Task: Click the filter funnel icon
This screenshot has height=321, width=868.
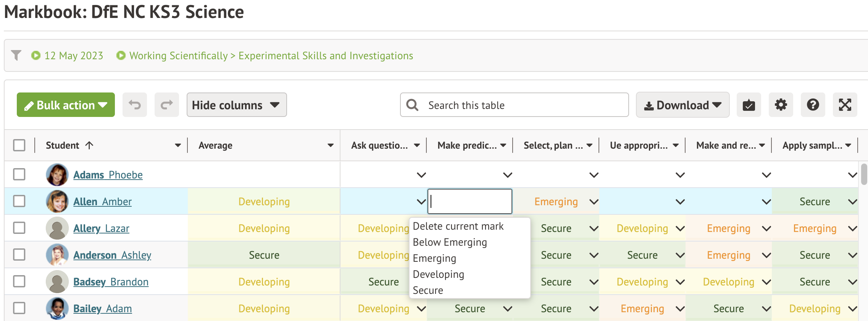Action: [x=16, y=55]
